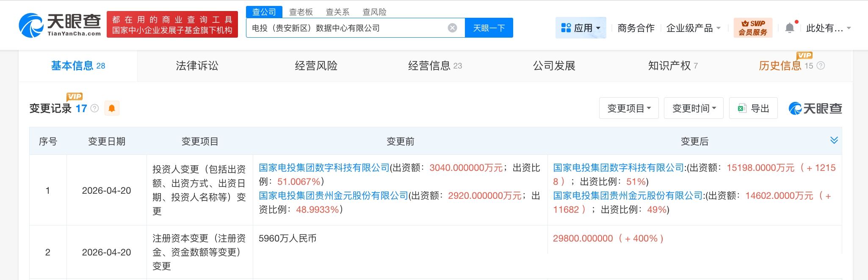Image resolution: width=868 pixels, height=280 pixels.
Task: Click the orange change-record alert bell
Action: click(x=112, y=108)
